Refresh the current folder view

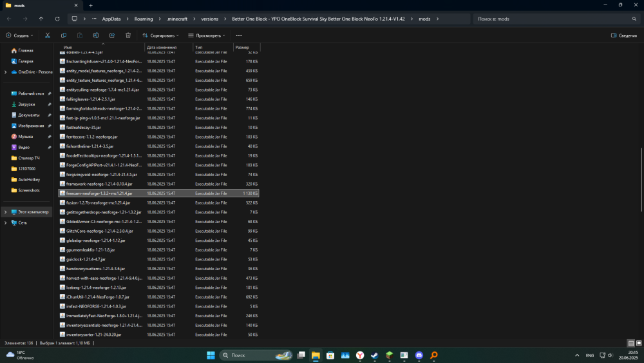coord(57,19)
